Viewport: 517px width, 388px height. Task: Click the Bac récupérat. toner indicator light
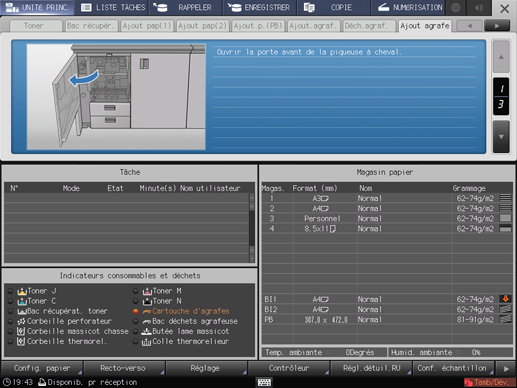pyautogui.click(x=10, y=311)
